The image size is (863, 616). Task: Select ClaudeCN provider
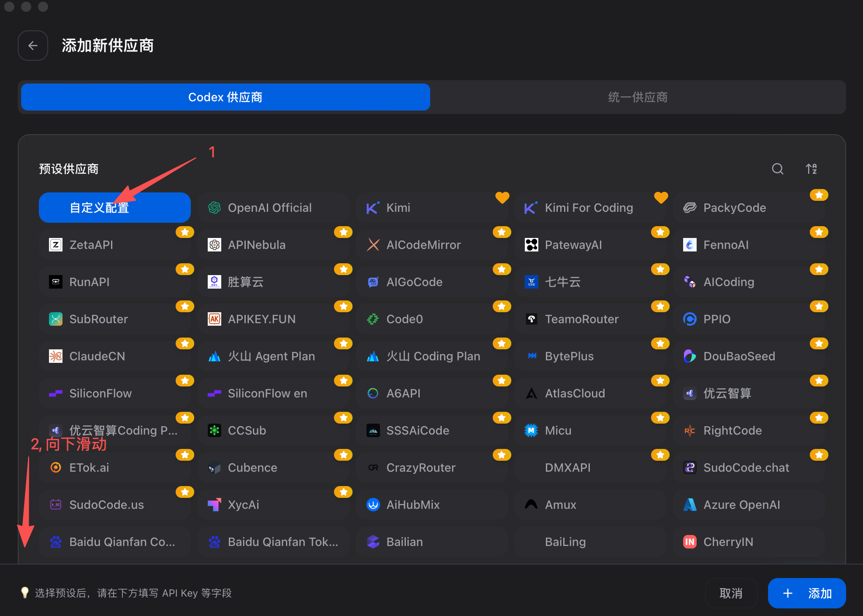pyautogui.click(x=115, y=356)
